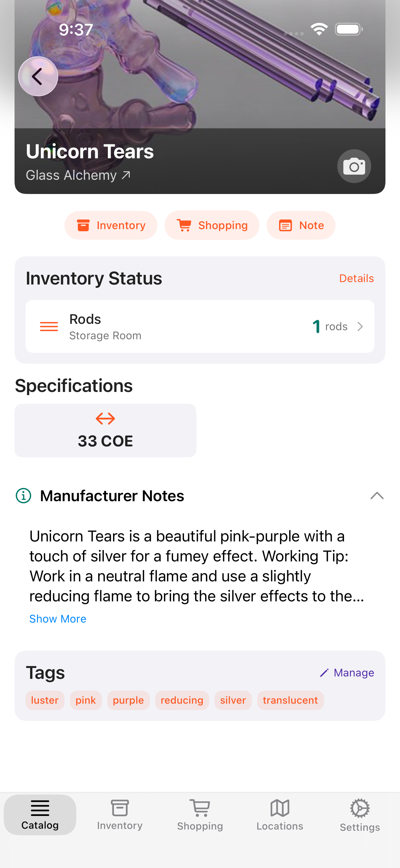Expand the Rods inventory row chevron

361,326
